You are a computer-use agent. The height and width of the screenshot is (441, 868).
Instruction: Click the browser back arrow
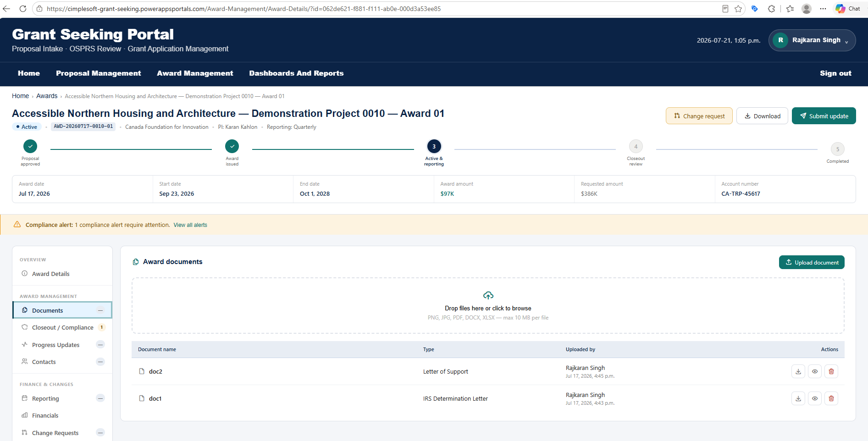point(7,9)
